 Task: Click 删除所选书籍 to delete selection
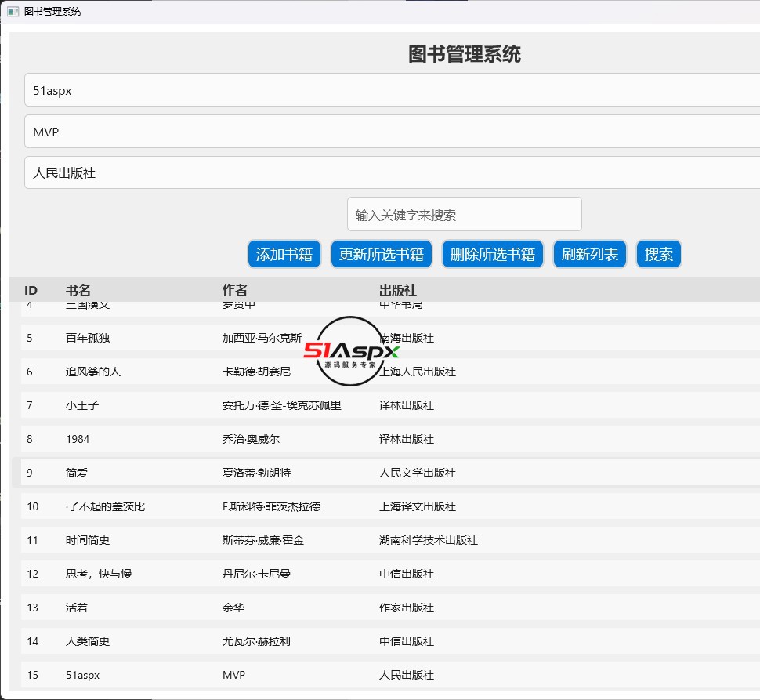pyautogui.click(x=492, y=254)
